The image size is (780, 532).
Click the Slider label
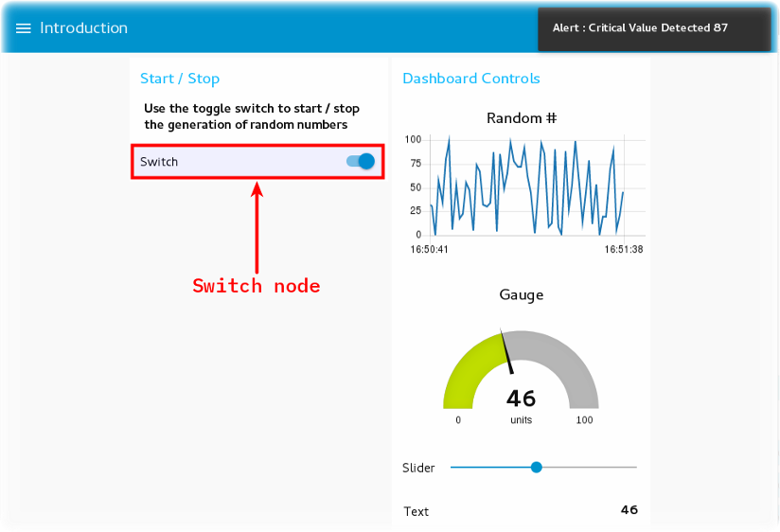(x=418, y=468)
